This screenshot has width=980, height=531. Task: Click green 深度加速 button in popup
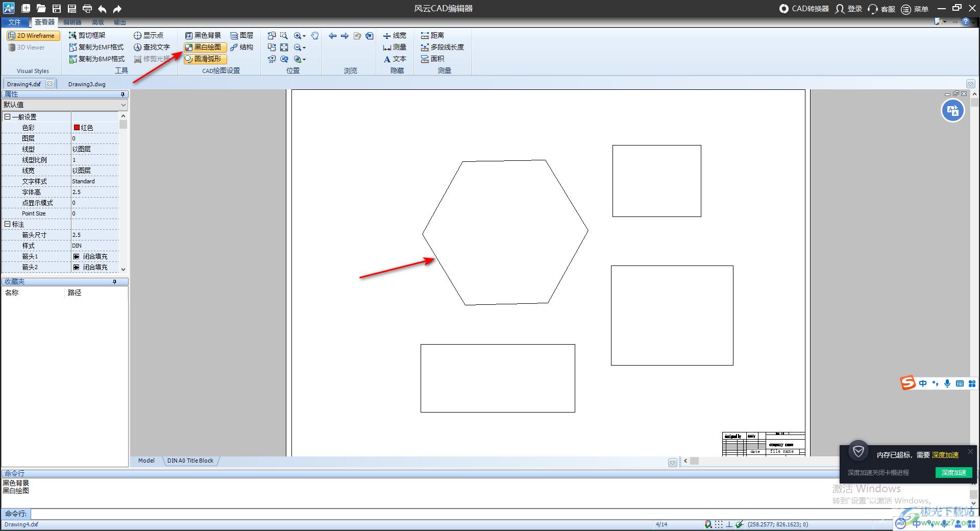point(953,472)
